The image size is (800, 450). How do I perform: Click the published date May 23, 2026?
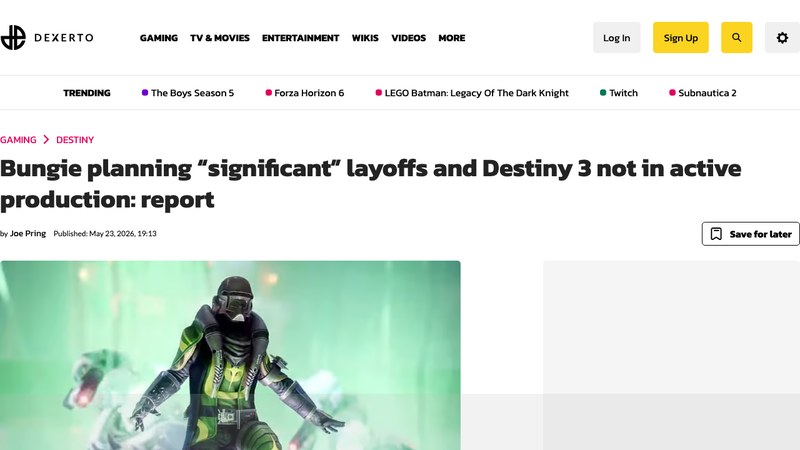tap(105, 233)
